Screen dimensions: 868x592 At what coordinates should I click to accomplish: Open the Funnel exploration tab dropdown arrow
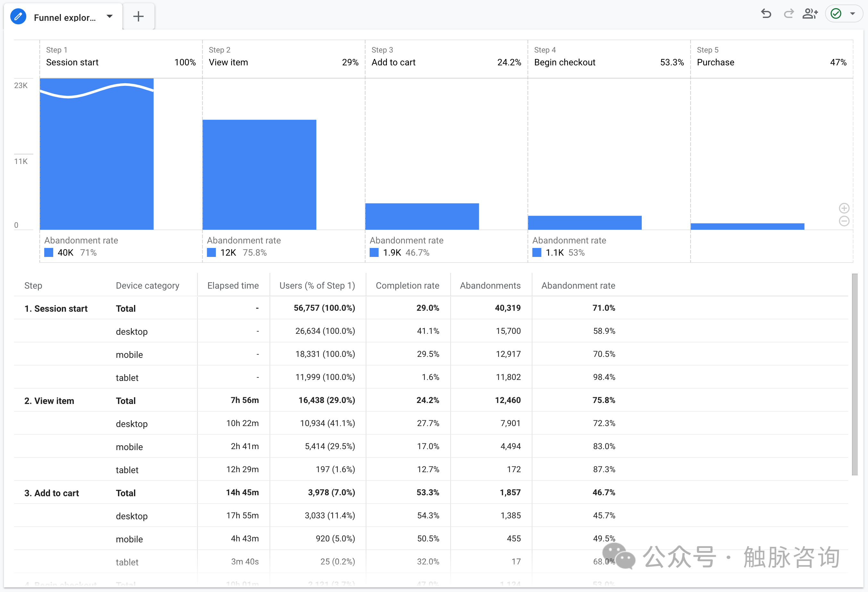tap(109, 16)
